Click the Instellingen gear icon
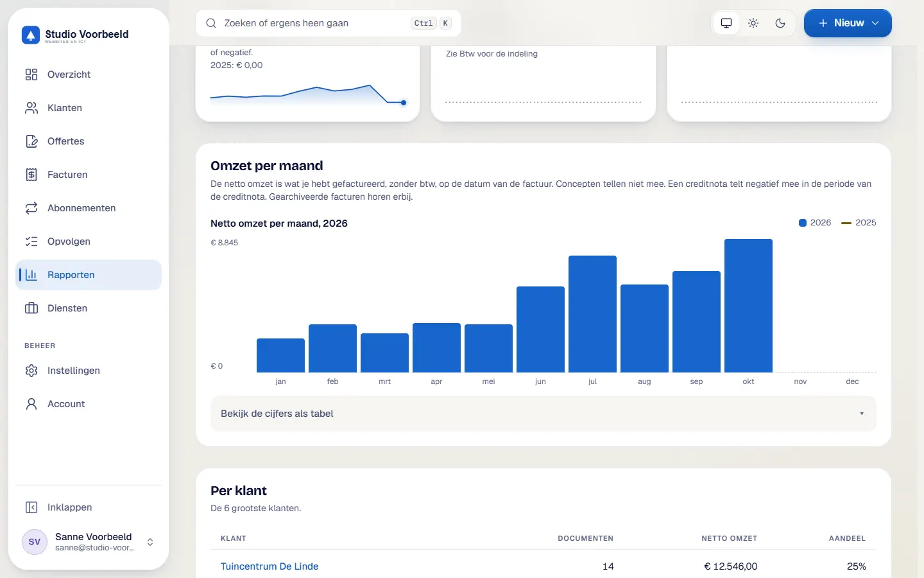This screenshot has height=578, width=924. coord(31,371)
